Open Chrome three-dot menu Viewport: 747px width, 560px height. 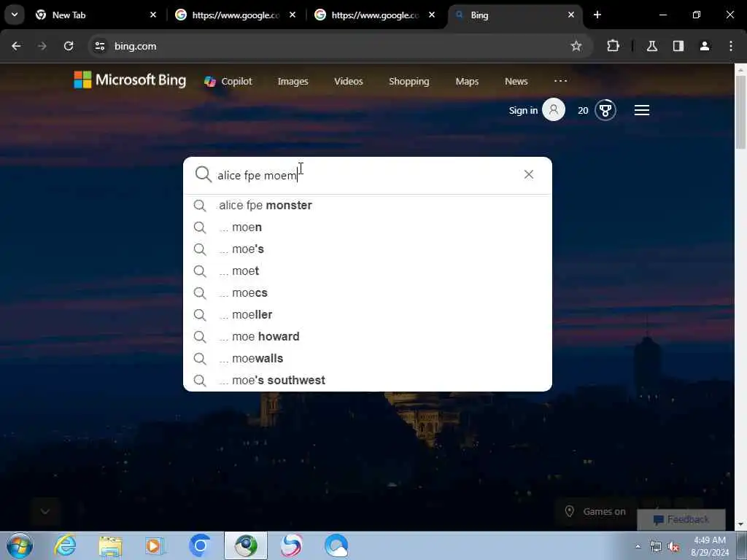tap(731, 46)
